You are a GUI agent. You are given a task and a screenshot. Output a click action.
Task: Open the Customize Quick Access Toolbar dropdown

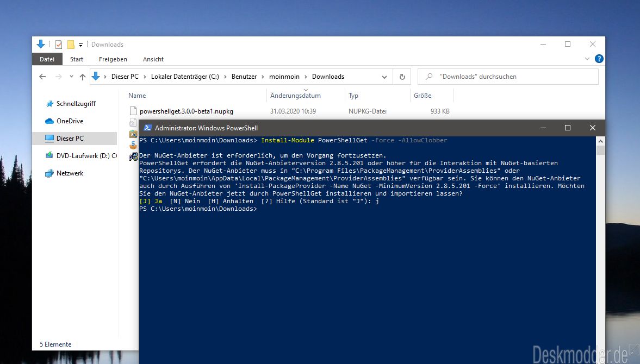(81, 45)
